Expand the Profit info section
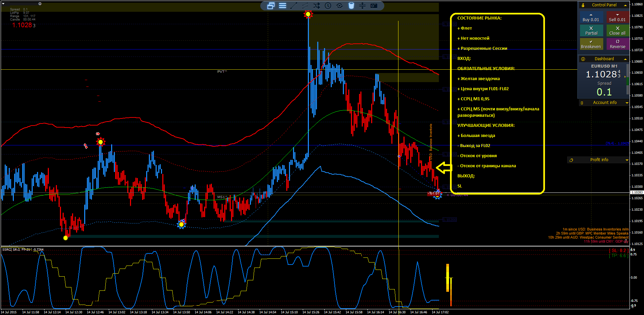644x315 pixels. (627, 160)
